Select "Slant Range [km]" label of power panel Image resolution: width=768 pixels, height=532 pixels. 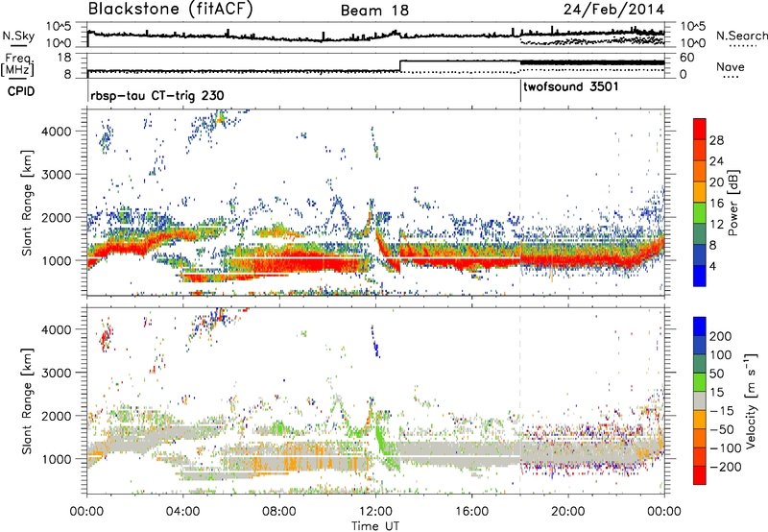coord(27,203)
